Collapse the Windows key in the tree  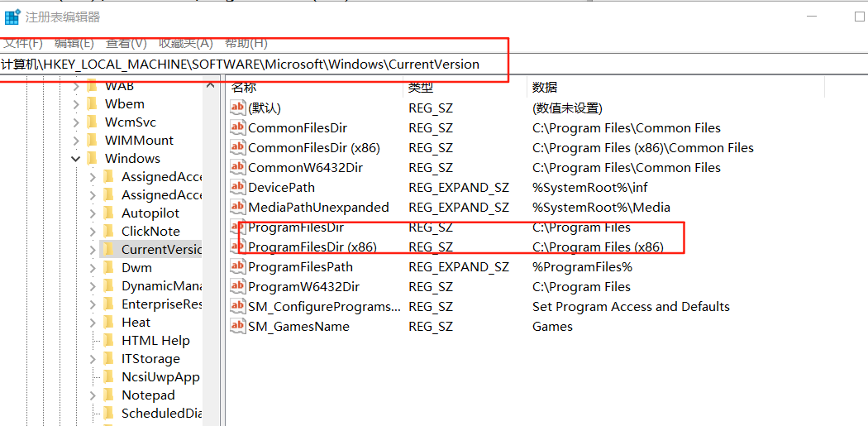click(76, 159)
